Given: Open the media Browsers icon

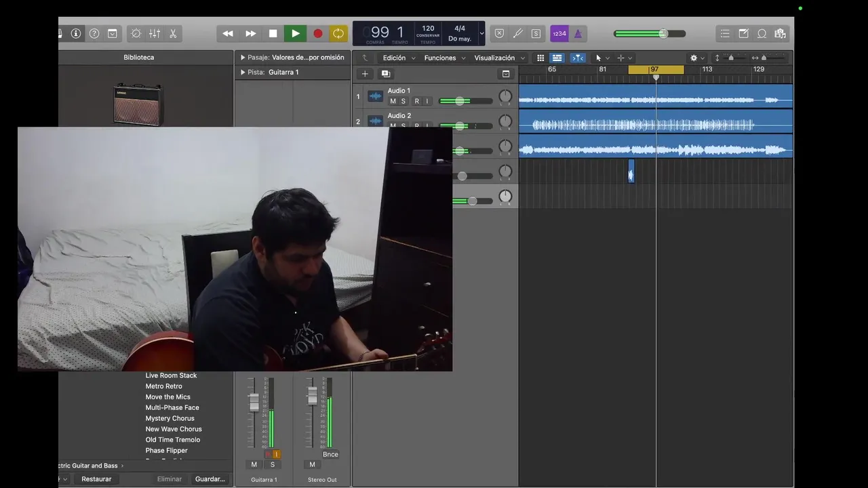Looking at the screenshot, I should point(780,33).
